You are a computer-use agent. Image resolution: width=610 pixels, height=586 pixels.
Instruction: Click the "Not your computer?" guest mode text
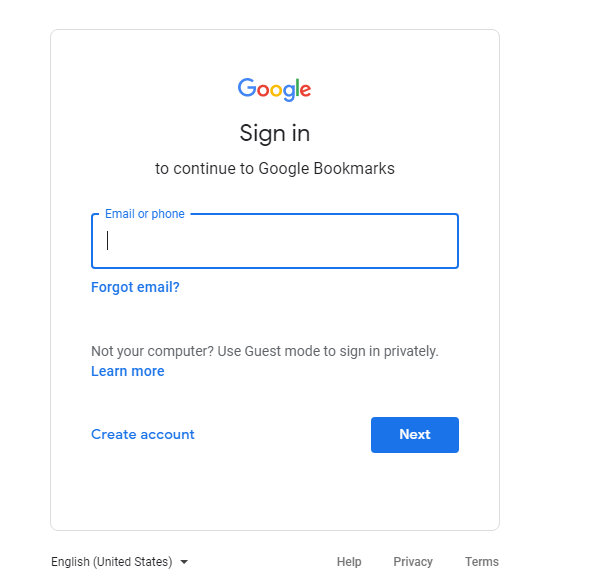click(264, 351)
